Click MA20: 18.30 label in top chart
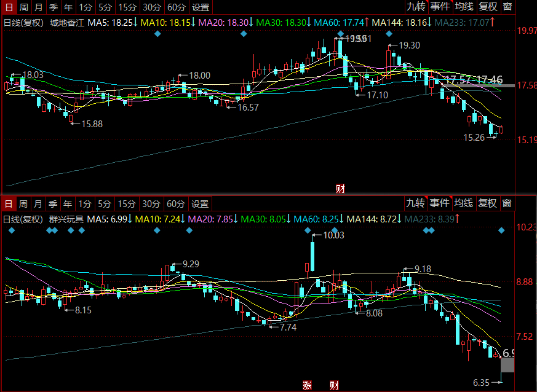 pyautogui.click(x=226, y=23)
